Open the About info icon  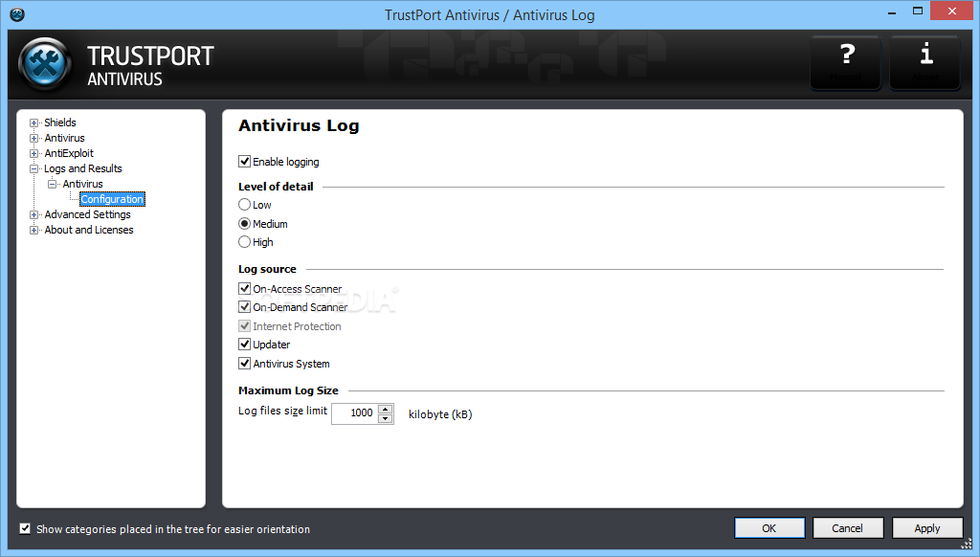click(x=925, y=62)
